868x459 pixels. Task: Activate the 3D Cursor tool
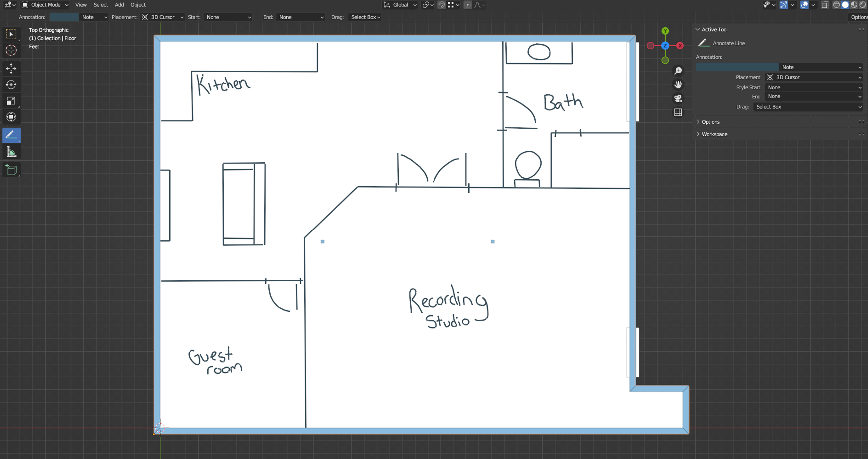click(11, 50)
